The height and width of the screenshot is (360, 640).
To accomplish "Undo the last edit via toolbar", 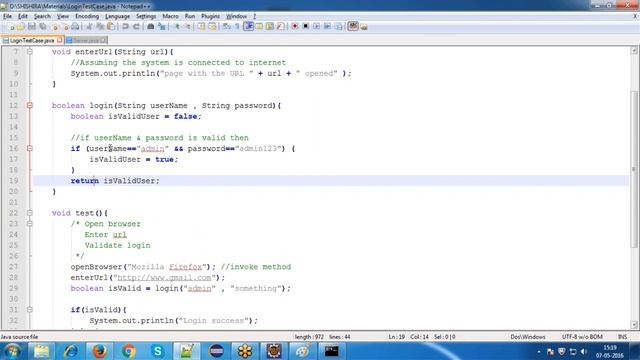I will [x=125, y=27].
